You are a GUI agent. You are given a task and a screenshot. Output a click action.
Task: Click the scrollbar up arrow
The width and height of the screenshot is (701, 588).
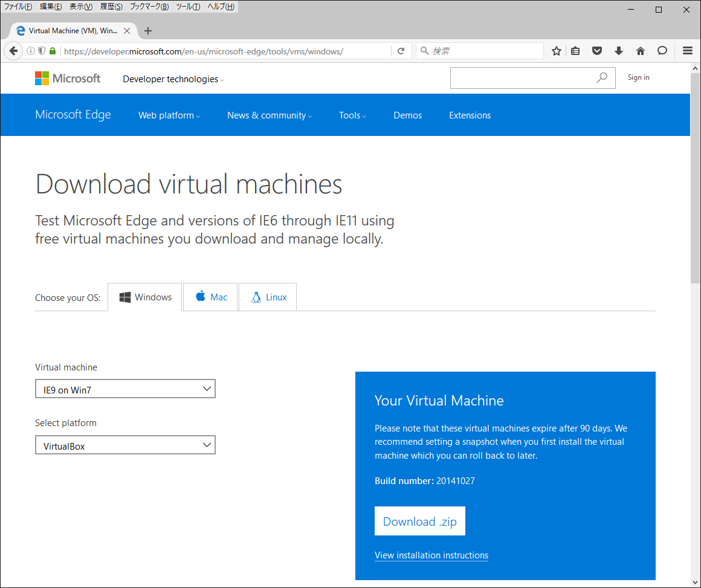coord(695,69)
